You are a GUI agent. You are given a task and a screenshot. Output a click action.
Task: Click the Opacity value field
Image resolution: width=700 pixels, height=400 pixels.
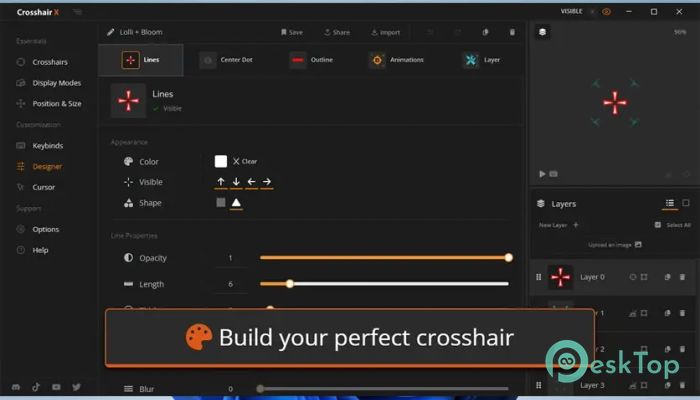pyautogui.click(x=230, y=258)
